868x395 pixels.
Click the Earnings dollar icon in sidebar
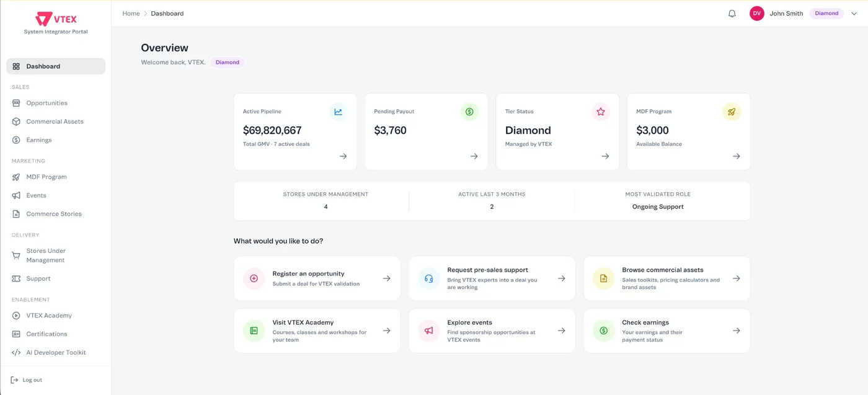point(16,140)
